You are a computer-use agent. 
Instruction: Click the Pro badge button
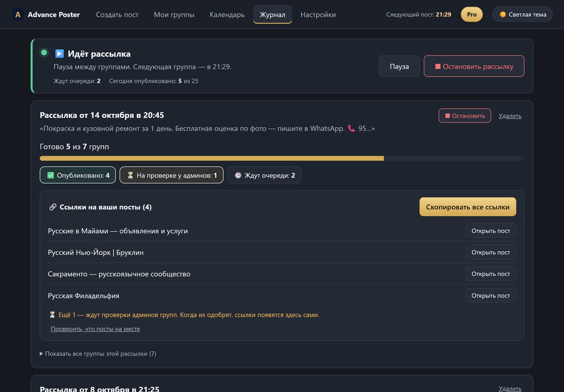472,15
